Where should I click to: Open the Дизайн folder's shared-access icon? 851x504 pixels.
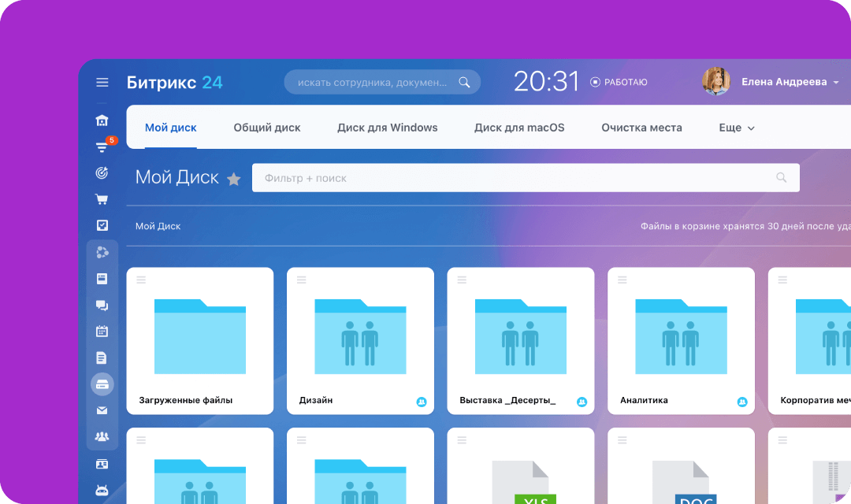(x=422, y=402)
